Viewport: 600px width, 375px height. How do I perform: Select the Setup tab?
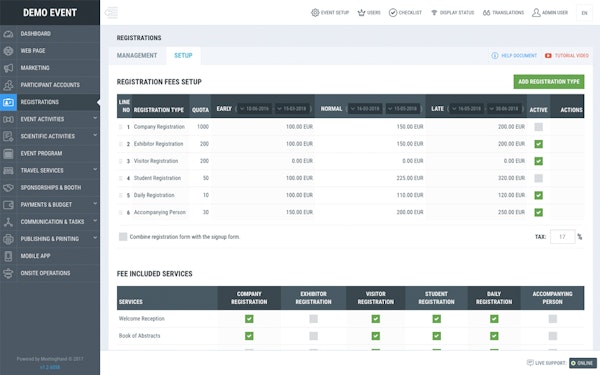pos(183,55)
